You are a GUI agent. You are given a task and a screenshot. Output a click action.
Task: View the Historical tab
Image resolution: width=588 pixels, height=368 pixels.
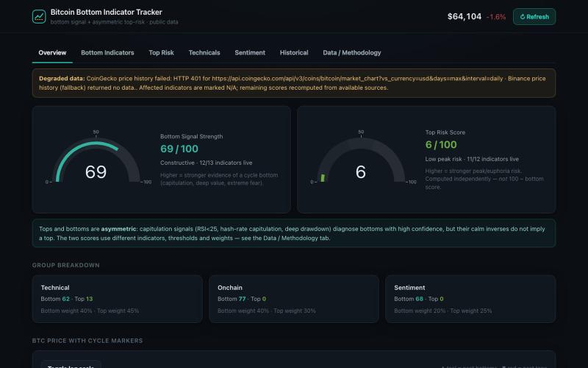(294, 52)
